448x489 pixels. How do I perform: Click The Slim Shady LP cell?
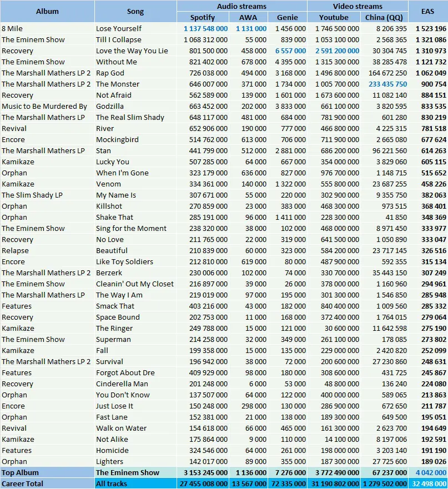pos(47,195)
